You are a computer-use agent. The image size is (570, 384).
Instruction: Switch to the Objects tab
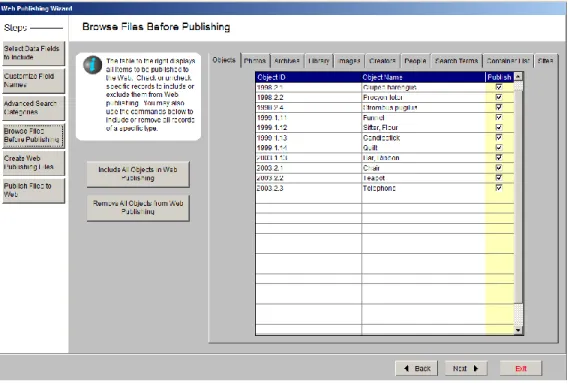(x=224, y=60)
